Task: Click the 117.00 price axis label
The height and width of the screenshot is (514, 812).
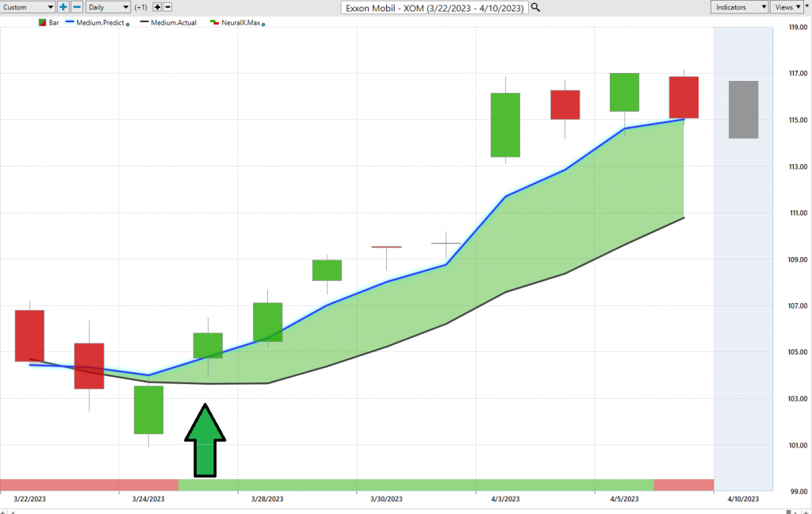Action: pos(798,74)
